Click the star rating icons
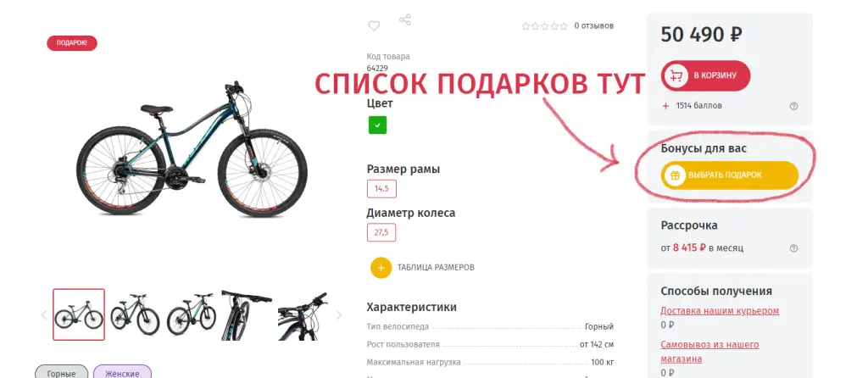Viewport: 868px width, 378px height. coord(545,26)
